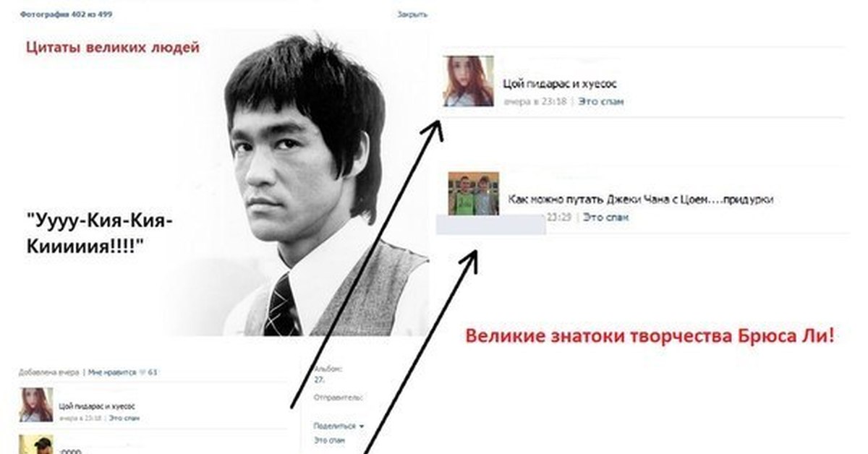868x454 pixels.
Task: Click the enlarged red-haired girl avatar
Action: point(469,81)
